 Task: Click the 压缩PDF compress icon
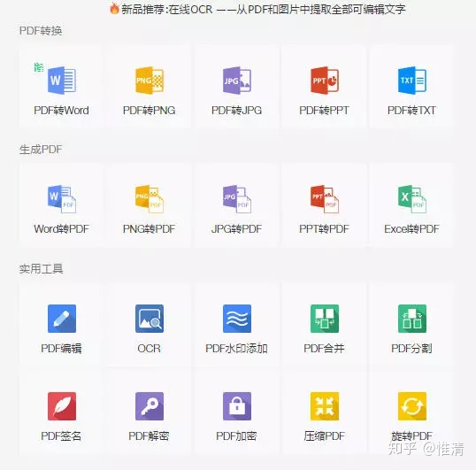coord(325,406)
